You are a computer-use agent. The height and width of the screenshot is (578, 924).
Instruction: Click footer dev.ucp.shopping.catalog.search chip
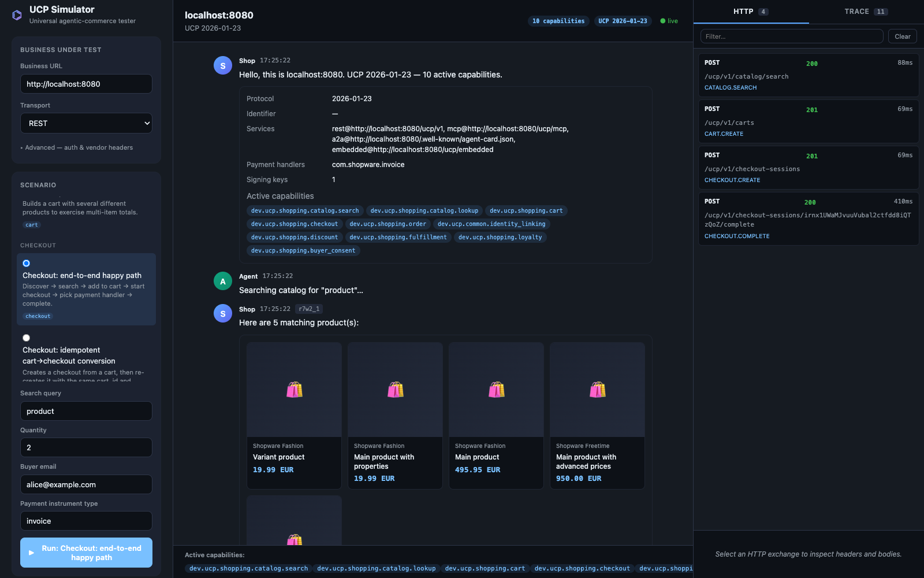coord(249,568)
